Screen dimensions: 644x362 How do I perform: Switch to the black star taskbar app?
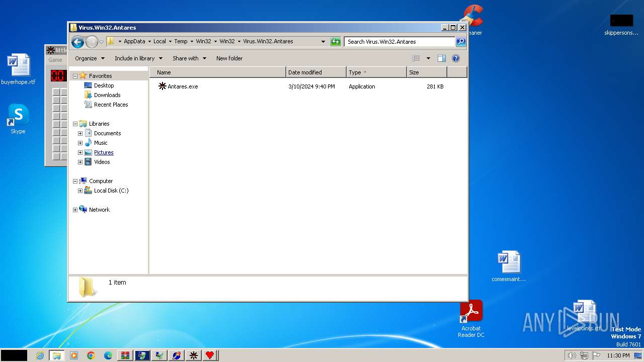click(193, 355)
